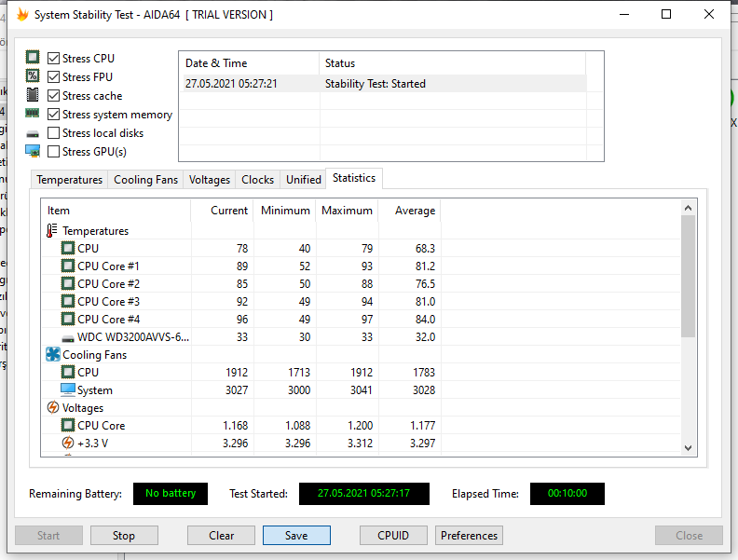Screen dimensions: 738x560
Task: Click the chip icon of CPU Core #4 row
Action: (x=68, y=319)
